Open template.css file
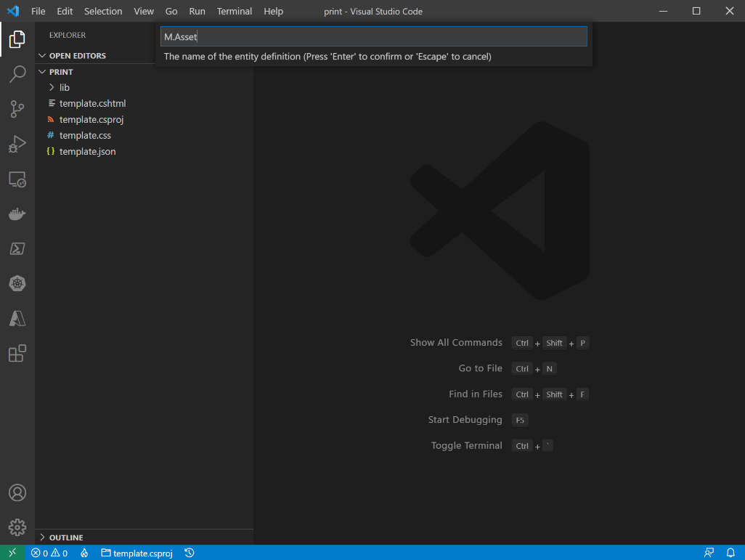Image resolution: width=745 pixels, height=560 pixels. (x=85, y=136)
